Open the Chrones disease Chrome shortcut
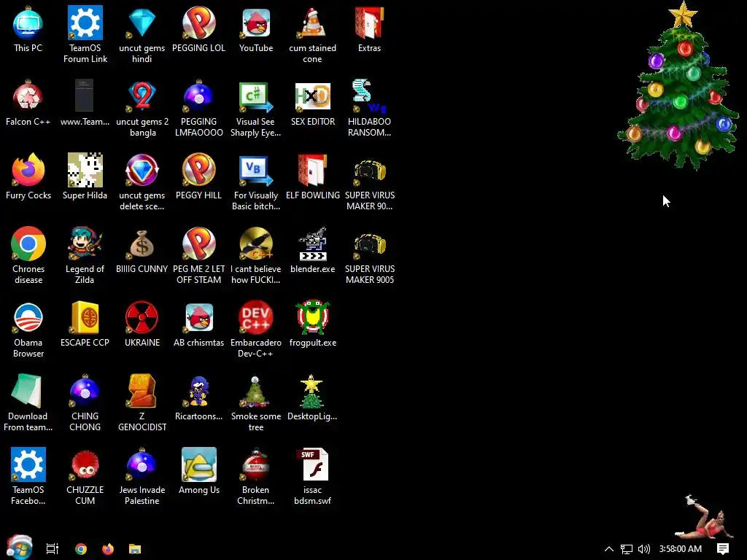Image resolution: width=747 pixels, height=560 pixels. (28, 256)
